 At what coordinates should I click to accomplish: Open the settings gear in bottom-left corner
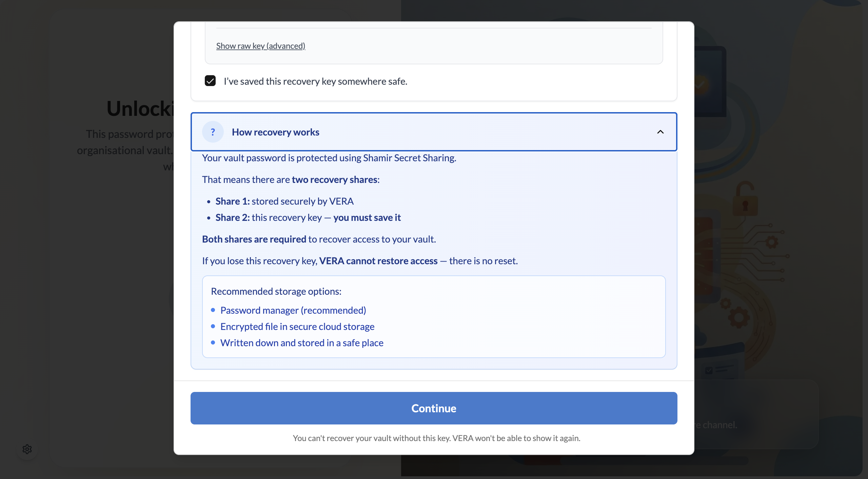tap(27, 449)
